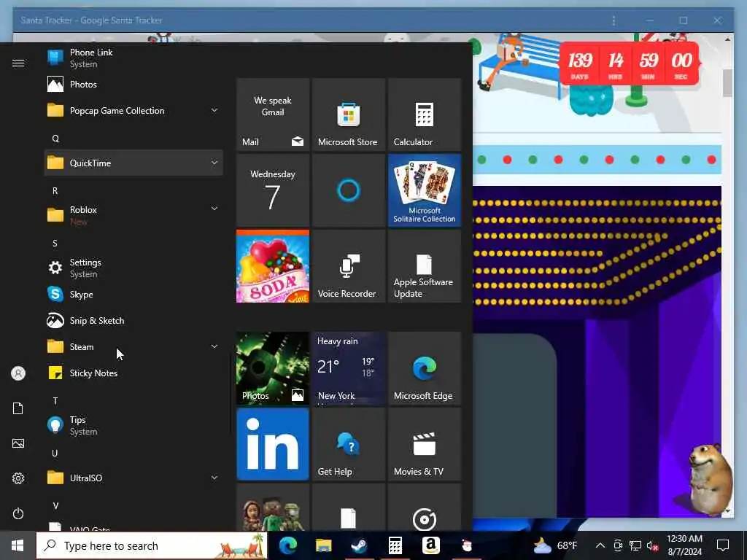747x560 pixels.
Task: Open Settings gear in Start sidebar
Action: click(18, 478)
